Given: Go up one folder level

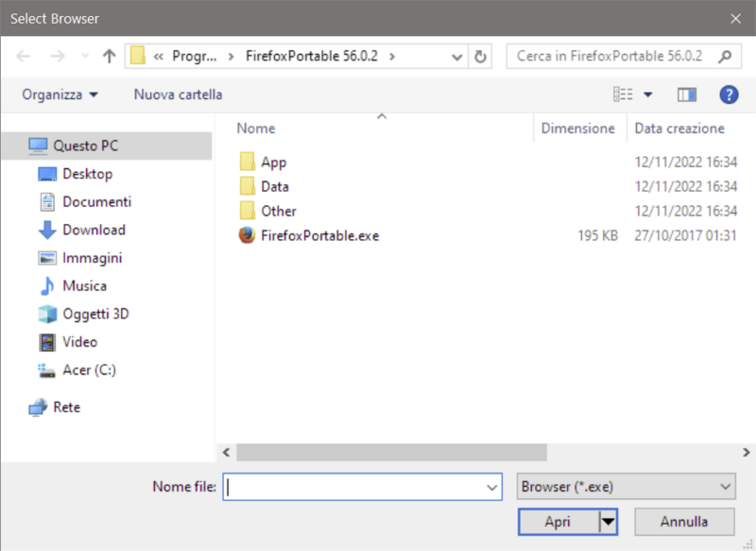Looking at the screenshot, I should click(110, 57).
